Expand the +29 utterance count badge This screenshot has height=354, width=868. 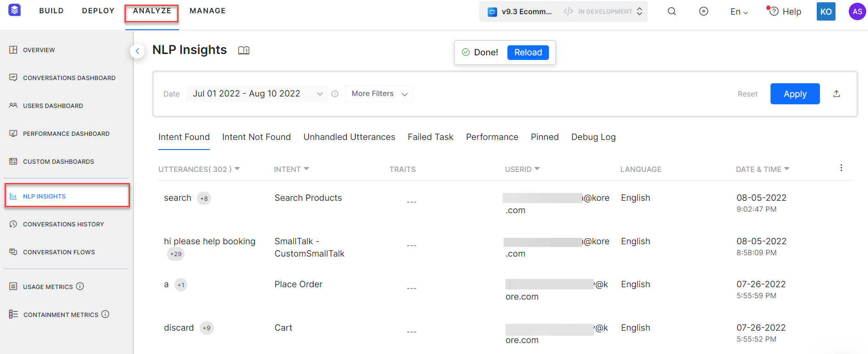176,254
